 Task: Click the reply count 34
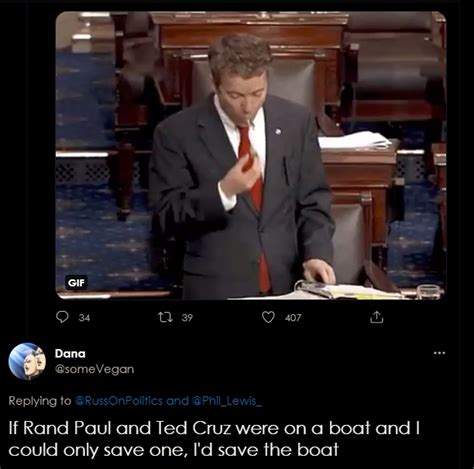tap(84, 318)
